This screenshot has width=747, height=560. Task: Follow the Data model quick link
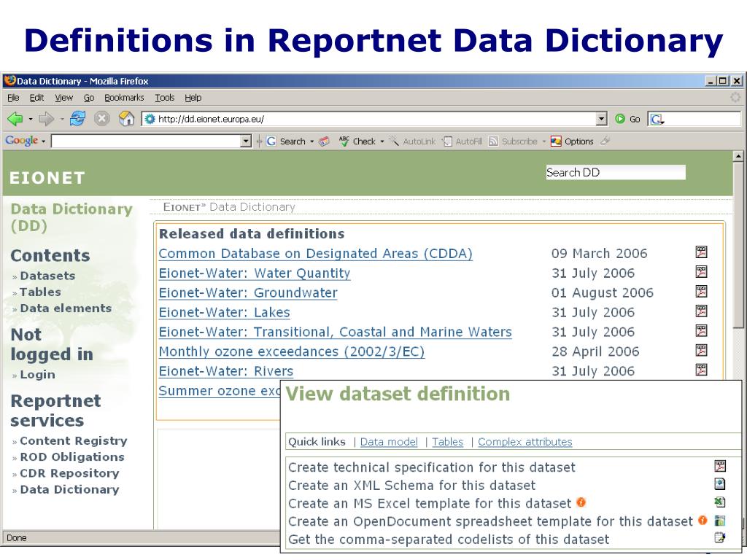pos(389,442)
